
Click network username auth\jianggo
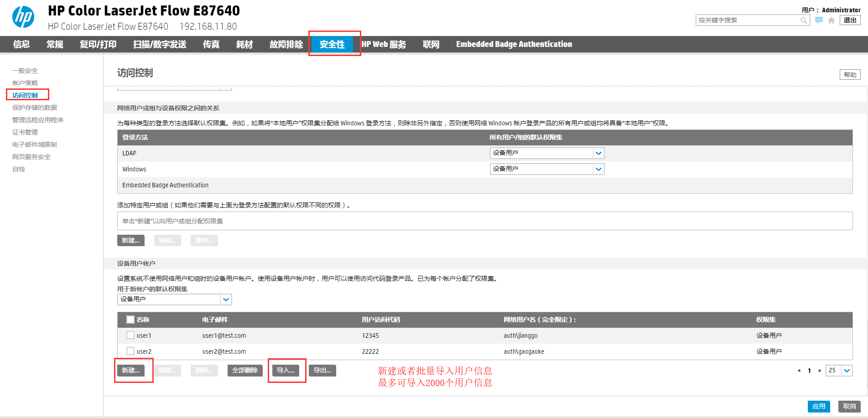click(x=520, y=335)
